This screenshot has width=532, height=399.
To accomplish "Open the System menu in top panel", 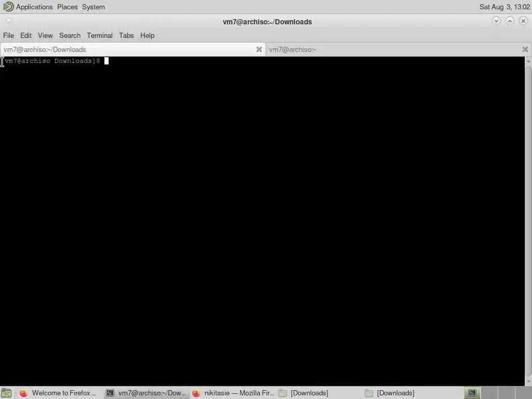I will pos(94,7).
